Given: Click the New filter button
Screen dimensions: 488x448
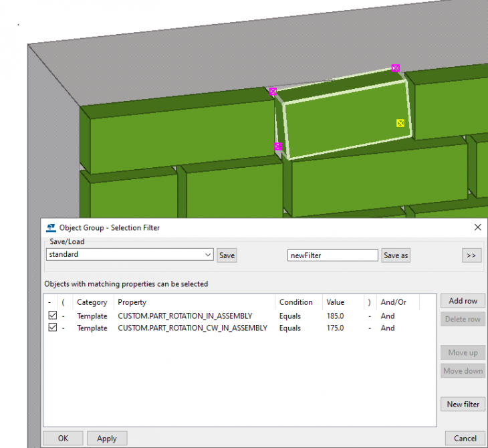Looking at the screenshot, I should point(463,404).
